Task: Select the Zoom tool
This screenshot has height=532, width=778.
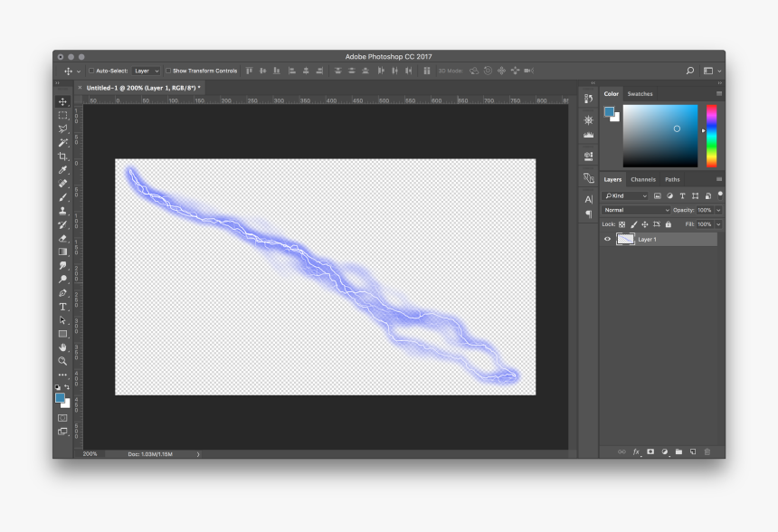Action: point(63,361)
